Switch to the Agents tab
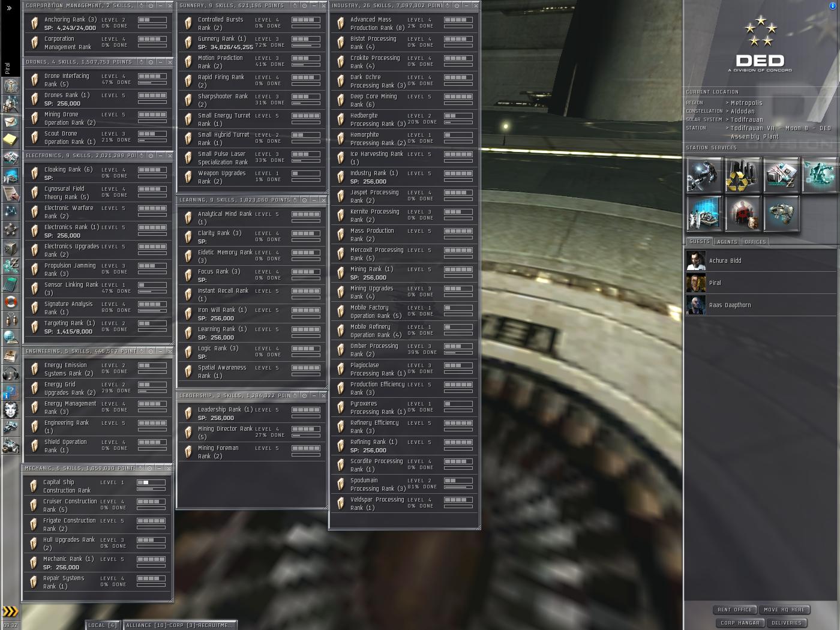Viewport: 840px width, 630px height. (x=727, y=242)
